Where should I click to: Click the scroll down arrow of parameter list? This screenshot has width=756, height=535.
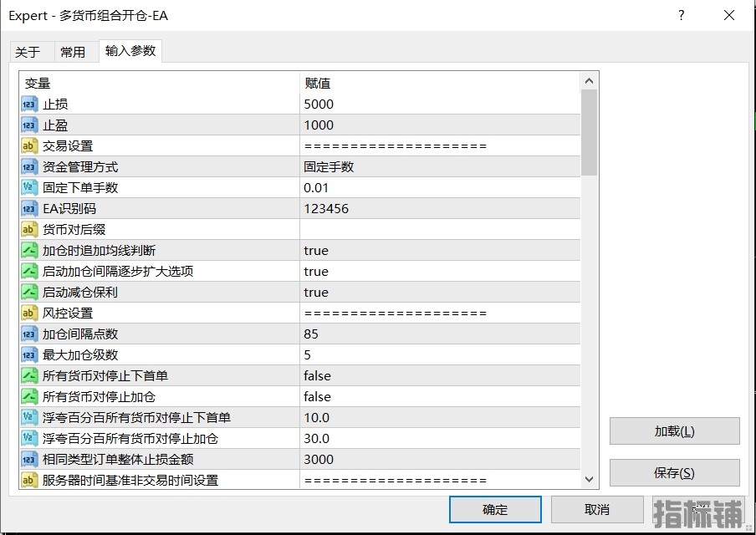tap(589, 479)
